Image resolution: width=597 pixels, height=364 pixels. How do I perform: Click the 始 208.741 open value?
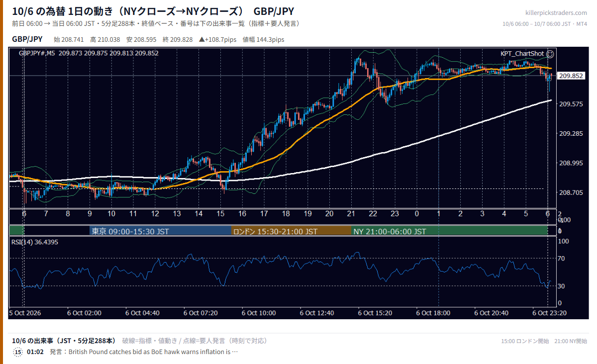pyautogui.click(x=69, y=40)
